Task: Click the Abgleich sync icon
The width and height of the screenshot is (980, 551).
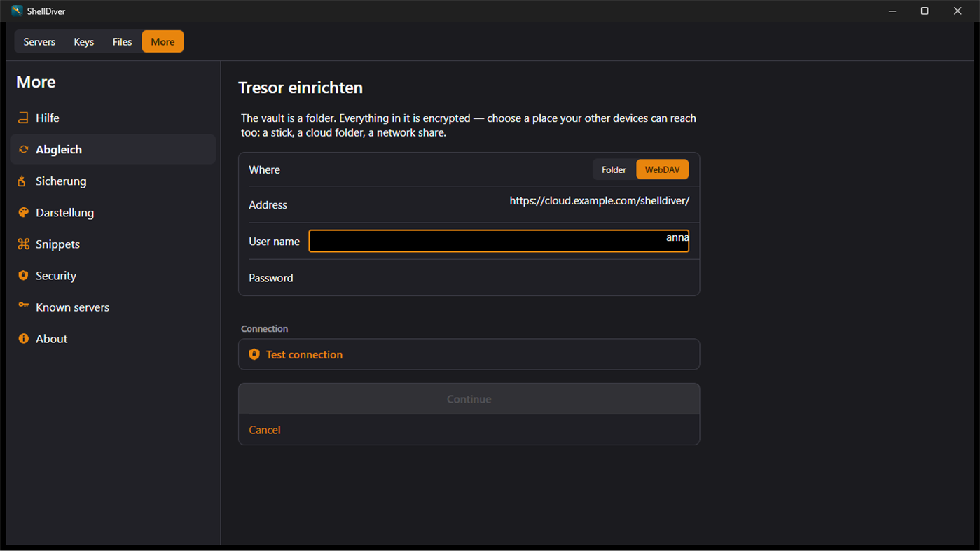Action: 23,149
